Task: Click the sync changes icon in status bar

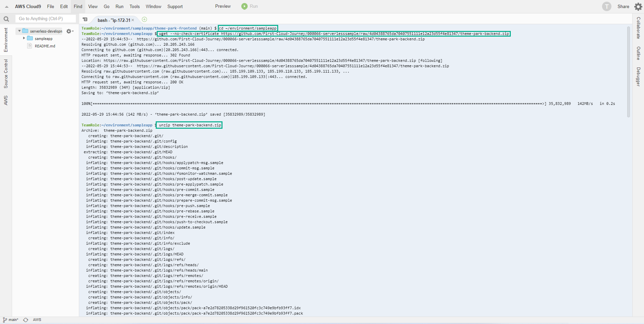Action: pyautogui.click(x=26, y=320)
